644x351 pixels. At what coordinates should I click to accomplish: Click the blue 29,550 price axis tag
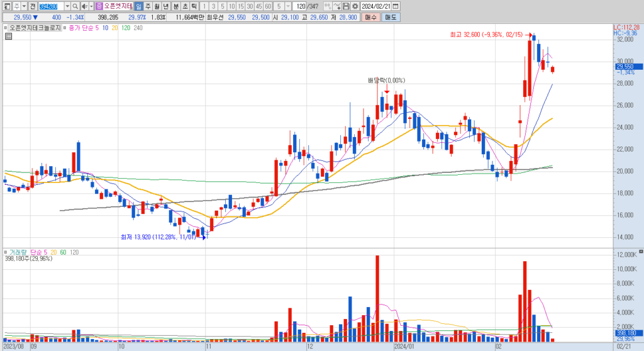tap(628, 67)
